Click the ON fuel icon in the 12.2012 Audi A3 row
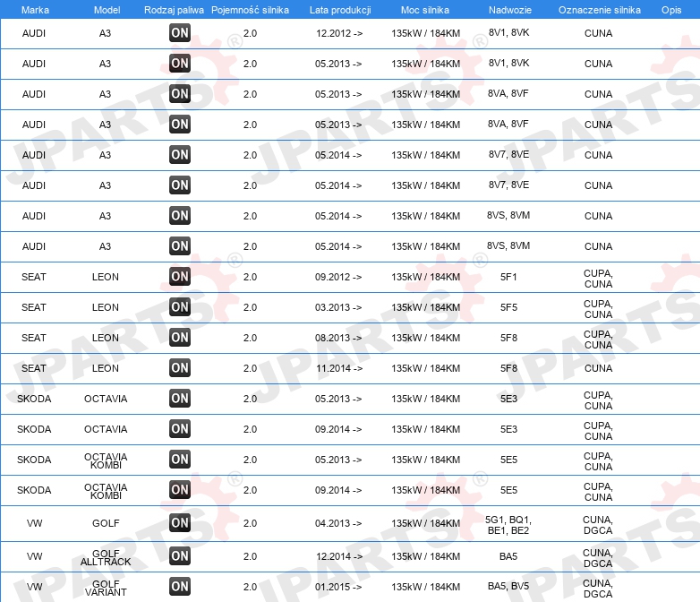 pos(180,33)
